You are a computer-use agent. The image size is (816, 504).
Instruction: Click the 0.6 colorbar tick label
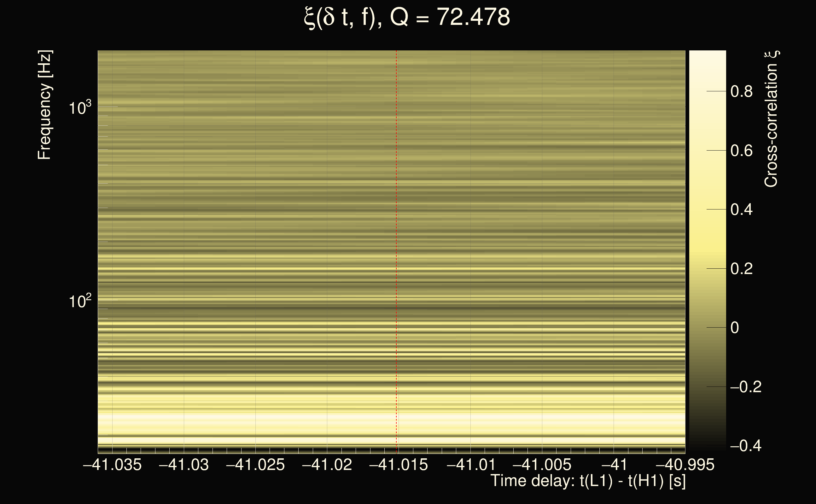coord(741,151)
